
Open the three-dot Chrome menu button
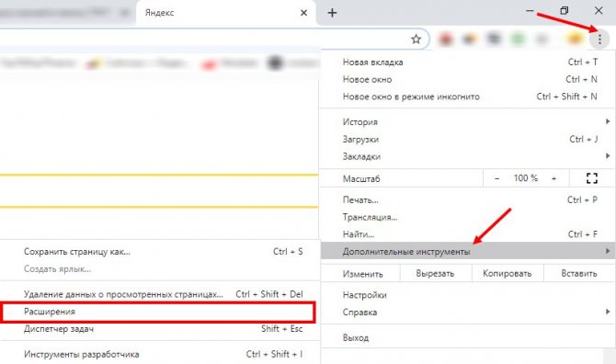click(599, 39)
